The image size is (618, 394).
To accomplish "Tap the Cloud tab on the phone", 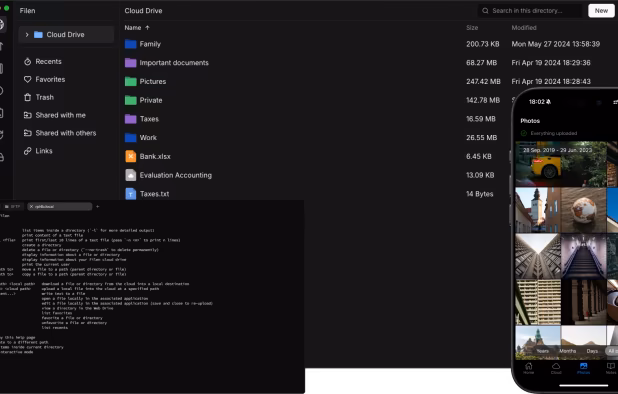I will pyautogui.click(x=556, y=368).
